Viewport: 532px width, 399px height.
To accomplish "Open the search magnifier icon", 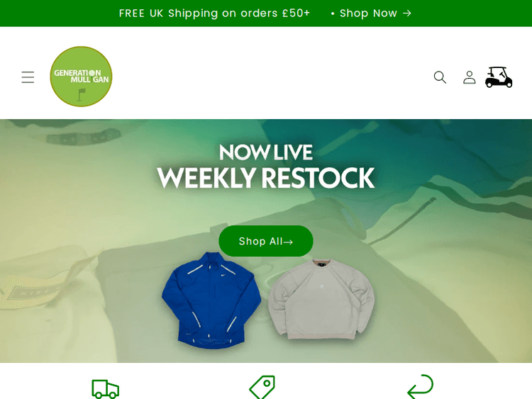I will [x=440, y=77].
